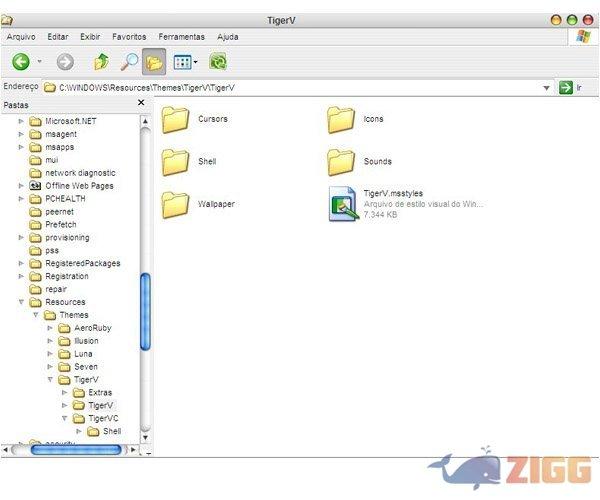Viewport: 600px width, 500px height.
Task: Click the vertical blue scrollbar thumb
Action: (145, 311)
